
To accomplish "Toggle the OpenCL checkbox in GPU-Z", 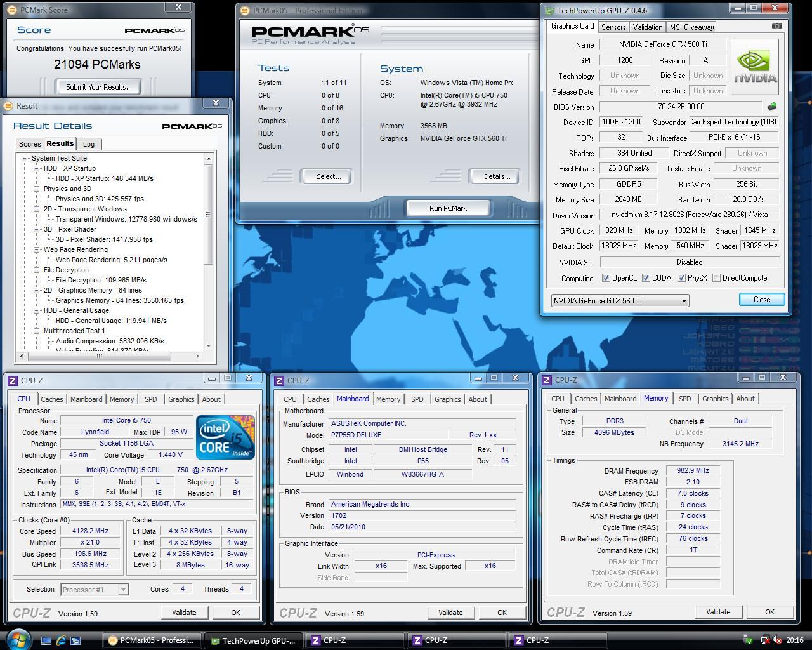I will [606, 278].
